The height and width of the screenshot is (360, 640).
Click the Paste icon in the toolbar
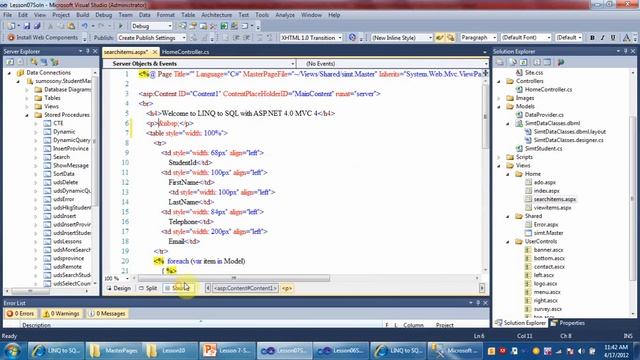[71, 26]
